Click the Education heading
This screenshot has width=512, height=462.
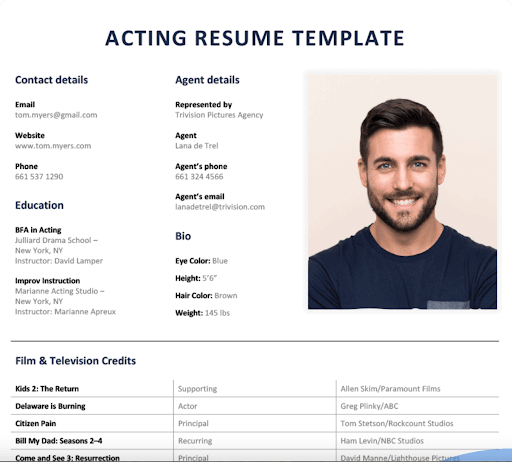tap(39, 205)
